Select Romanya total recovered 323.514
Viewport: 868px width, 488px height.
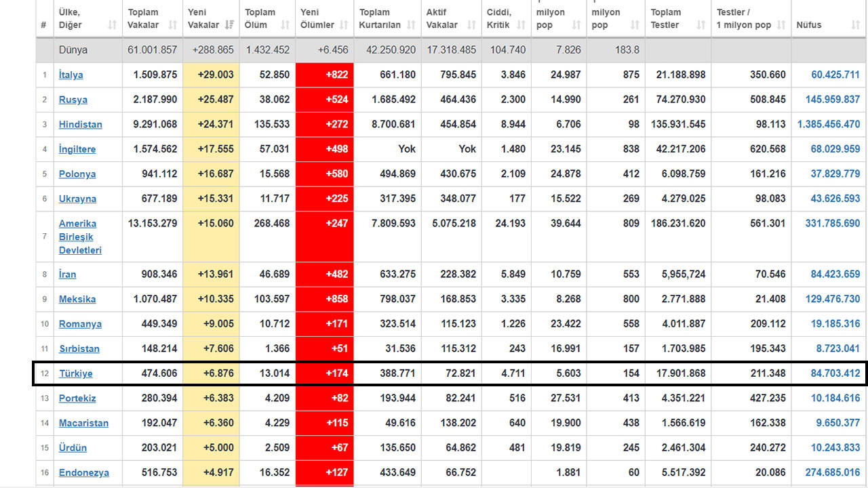(397, 324)
